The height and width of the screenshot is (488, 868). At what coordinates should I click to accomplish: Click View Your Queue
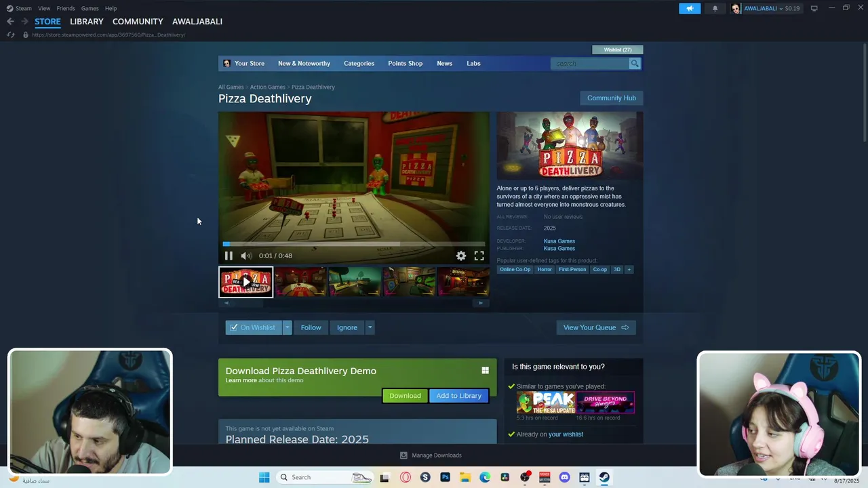pos(596,327)
